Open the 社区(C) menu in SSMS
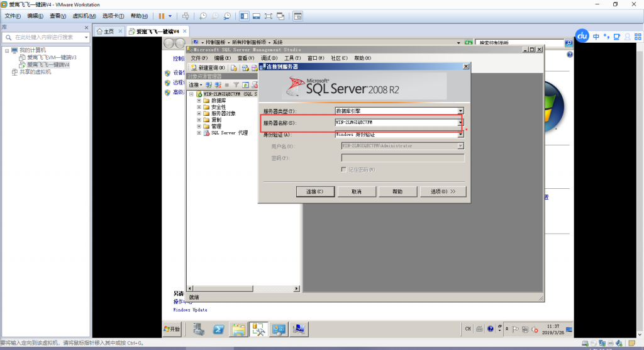Viewport: 644px width, 350px height. (339, 59)
